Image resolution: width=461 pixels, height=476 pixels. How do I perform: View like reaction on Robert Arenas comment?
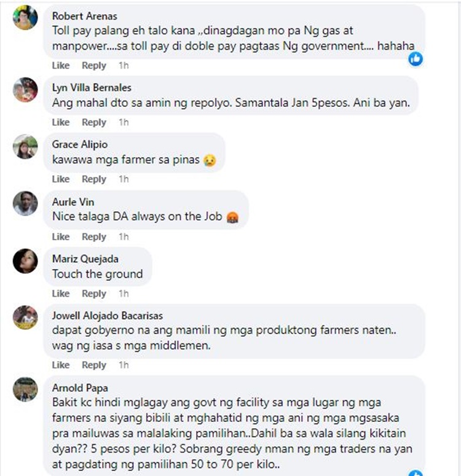[416, 58]
